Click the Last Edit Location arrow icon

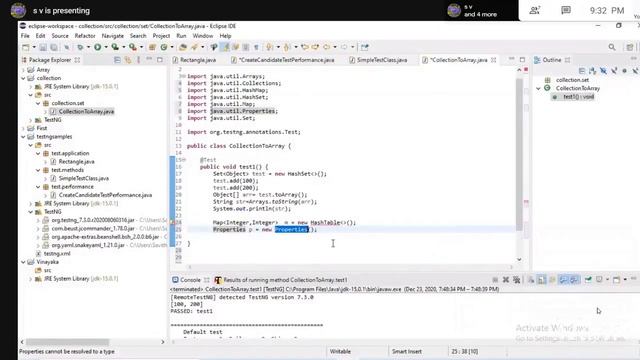pyautogui.click(x=304, y=47)
